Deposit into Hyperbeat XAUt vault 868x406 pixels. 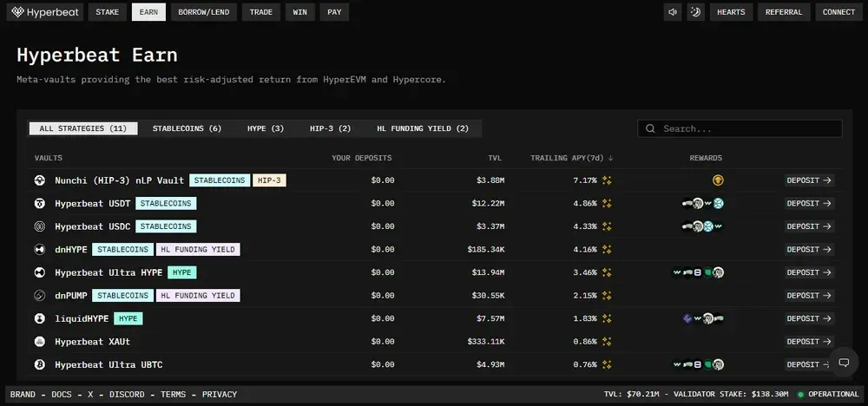point(809,342)
